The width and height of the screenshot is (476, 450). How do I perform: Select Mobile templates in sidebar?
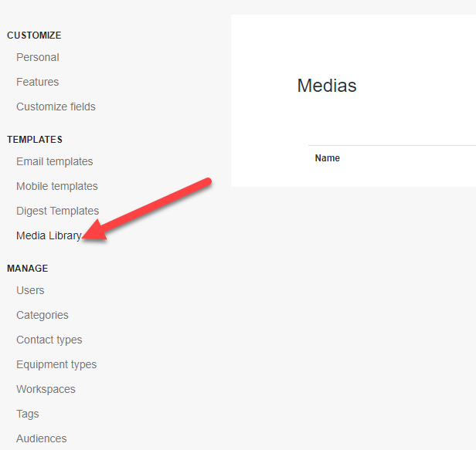(57, 186)
